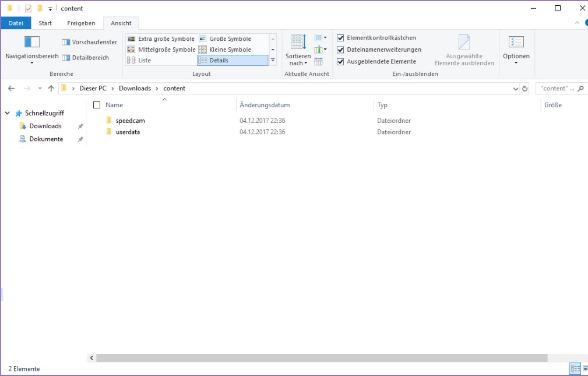The height and width of the screenshot is (376, 588).
Task: Collapse the Schnellzugriff tree node
Action: [x=7, y=113]
